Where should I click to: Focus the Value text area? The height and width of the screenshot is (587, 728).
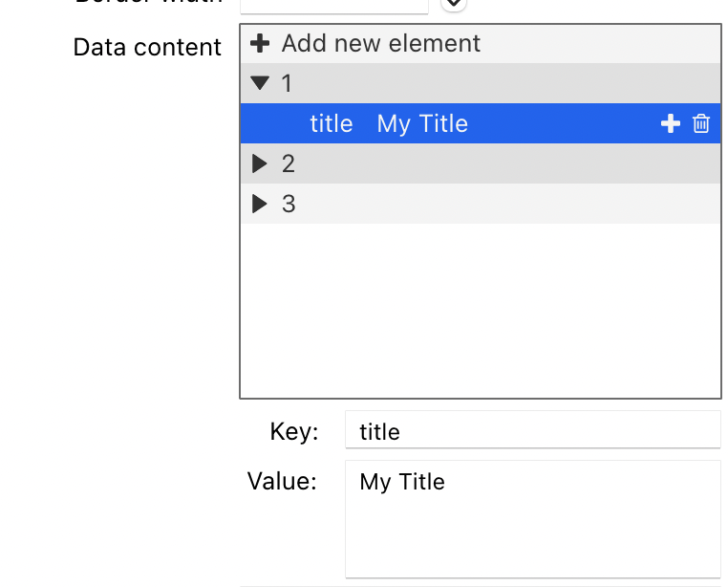coord(532,519)
